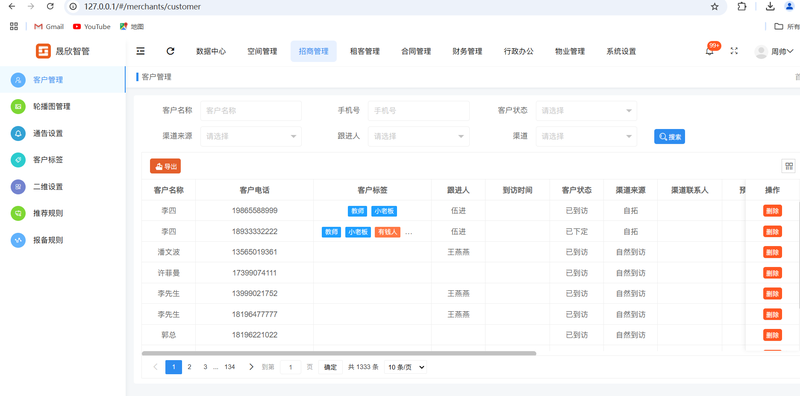Open 二维设置 in the sidebar
800x396 pixels.
pos(63,186)
